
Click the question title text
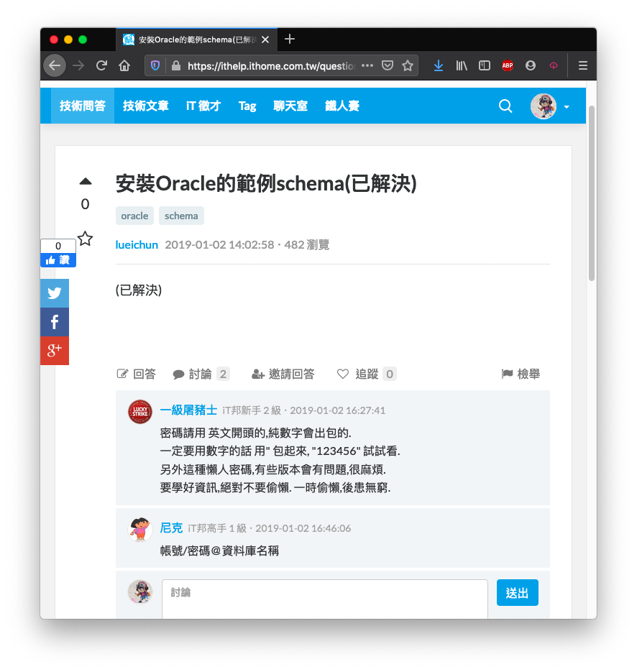[x=266, y=183]
